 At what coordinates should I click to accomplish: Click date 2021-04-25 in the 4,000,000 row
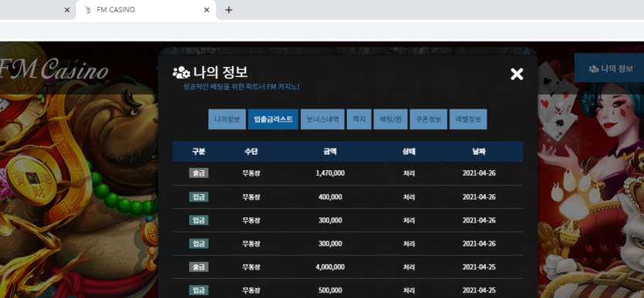point(479,267)
